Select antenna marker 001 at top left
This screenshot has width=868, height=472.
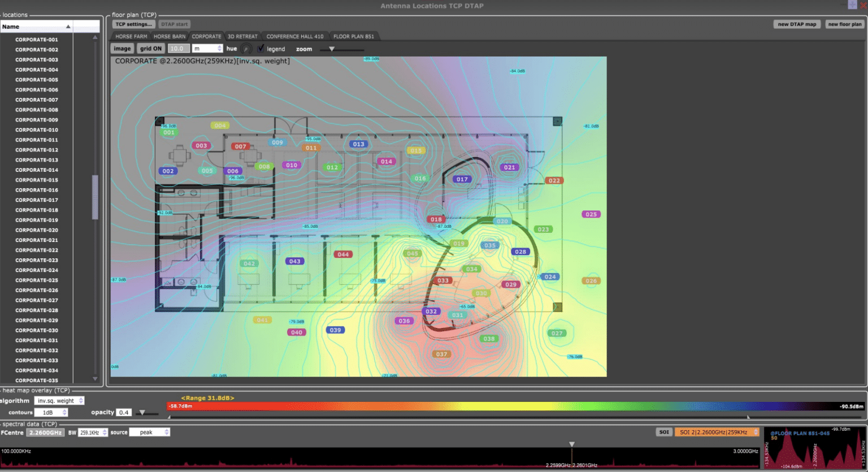[168, 132]
